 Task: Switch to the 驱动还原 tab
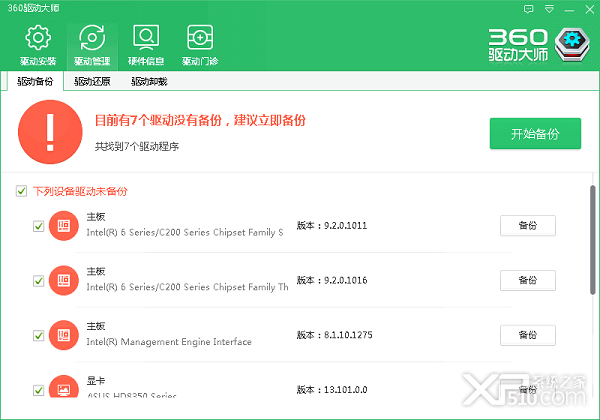pyautogui.click(x=92, y=81)
